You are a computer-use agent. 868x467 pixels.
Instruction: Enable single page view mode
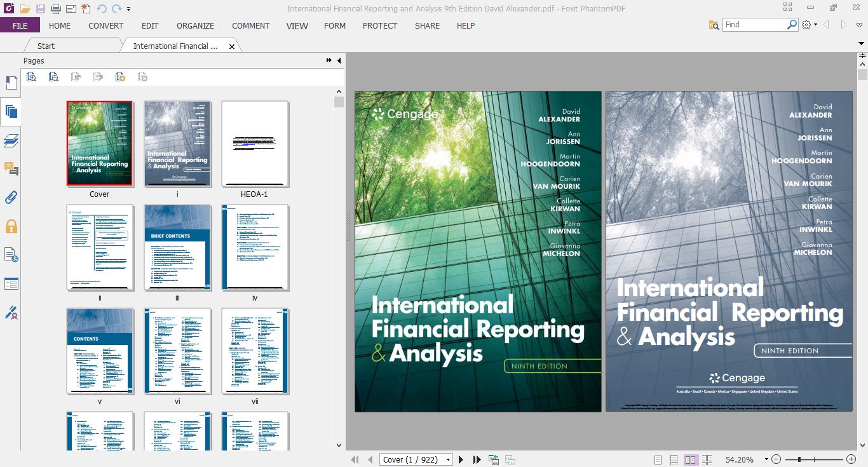(x=658, y=459)
